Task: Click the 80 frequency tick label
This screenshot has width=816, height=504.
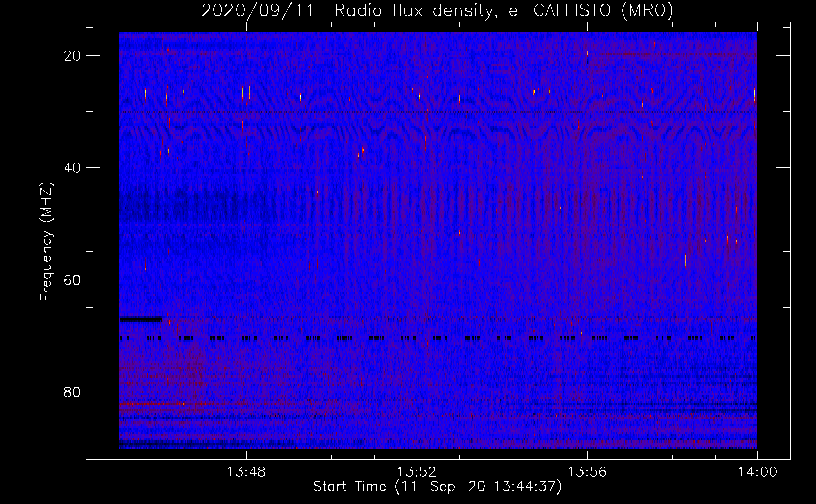Action: click(72, 392)
